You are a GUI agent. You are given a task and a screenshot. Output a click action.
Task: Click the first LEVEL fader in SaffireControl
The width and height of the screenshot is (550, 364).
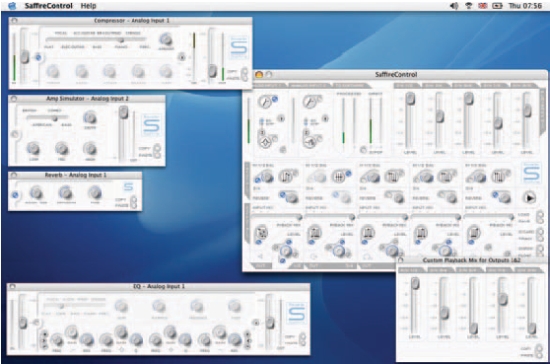tap(410, 99)
